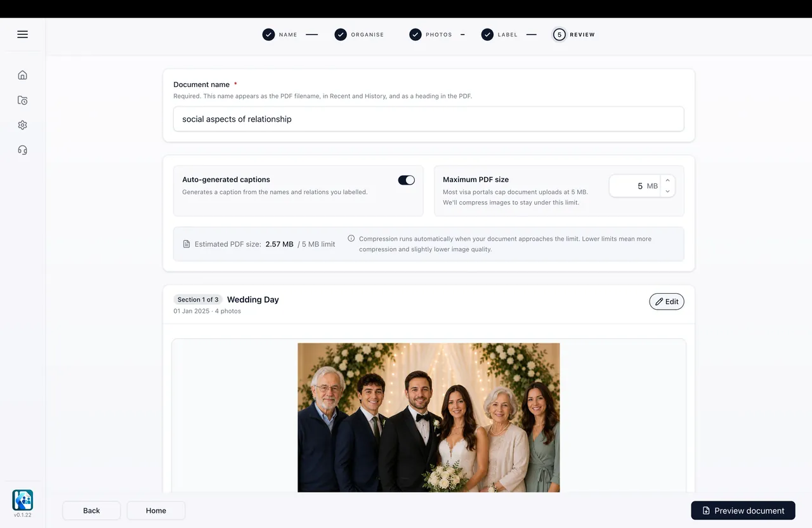
Task: Click the Label step checkmark icon
Action: (487, 34)
